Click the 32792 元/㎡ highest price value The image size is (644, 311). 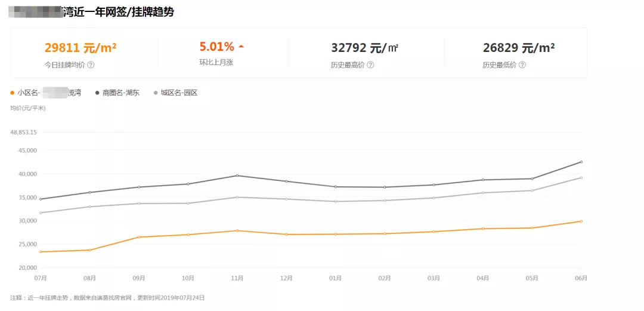click(364, 48)
